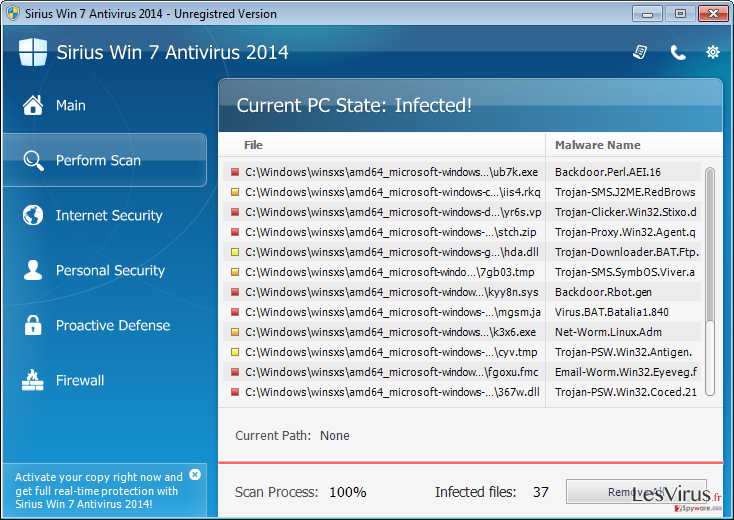Click the Scan Process 100% value
Viewport: 734px width, 520px height.
(347, 492)
